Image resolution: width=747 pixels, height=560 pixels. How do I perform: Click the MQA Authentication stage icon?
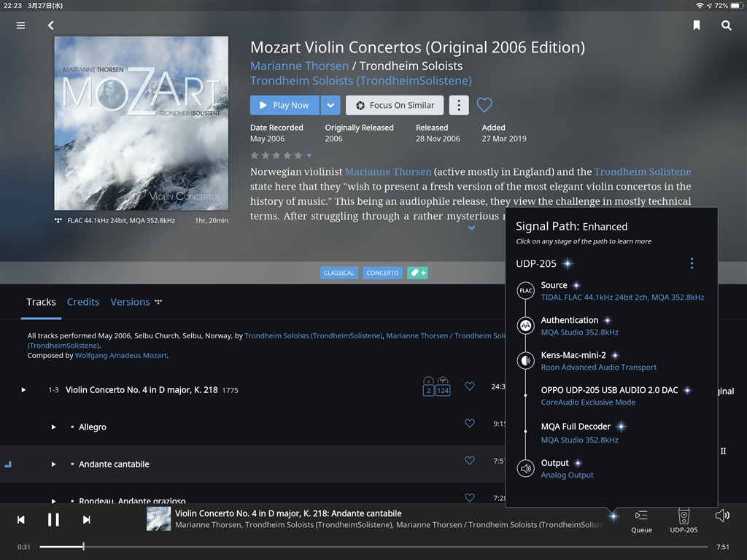525,326
